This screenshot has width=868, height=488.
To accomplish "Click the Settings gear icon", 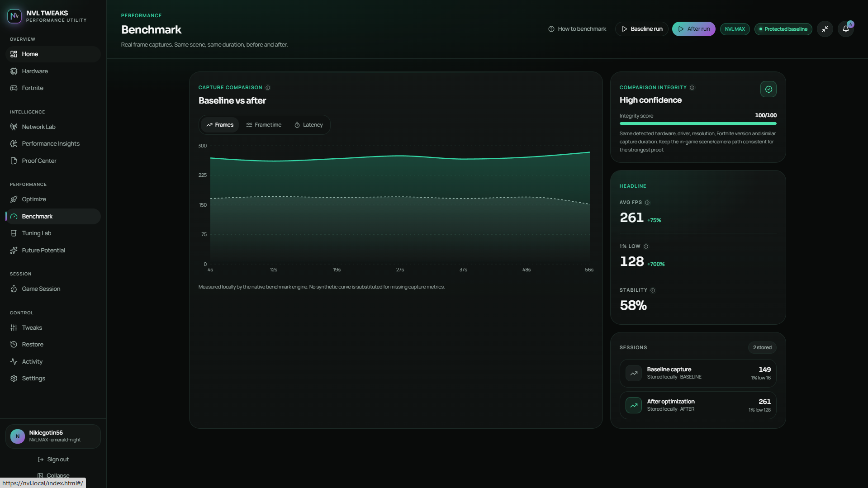I will [x=14, y=379].
